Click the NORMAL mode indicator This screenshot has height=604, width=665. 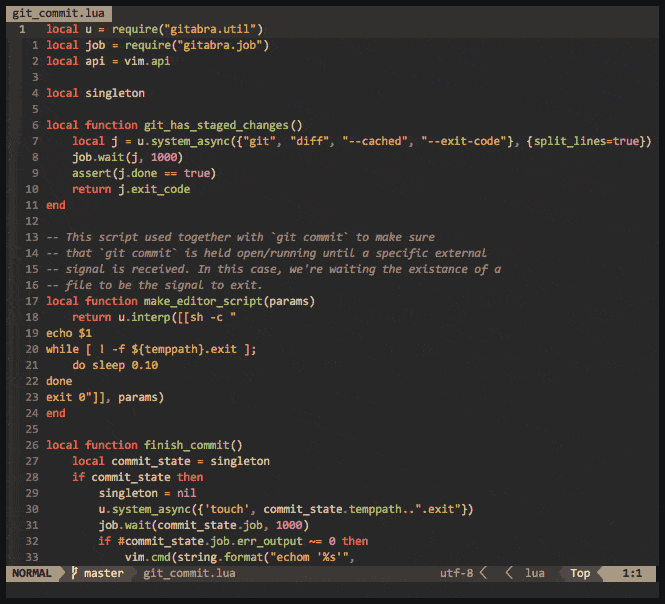click(x=30, y=574)
